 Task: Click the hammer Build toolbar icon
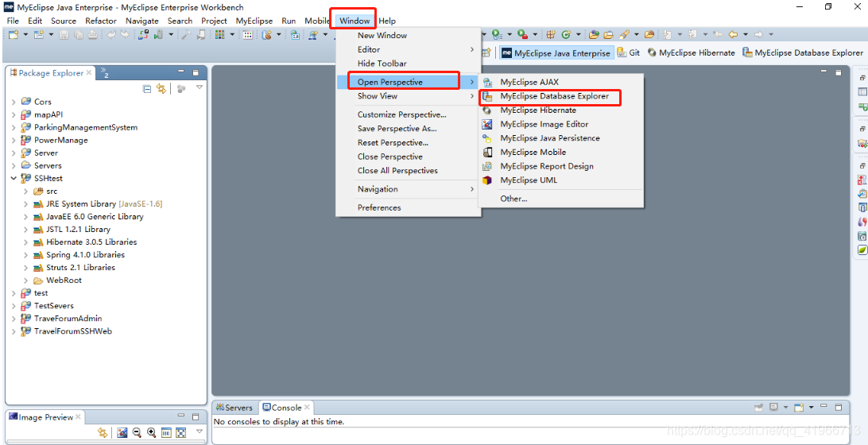pyautogui.click(x=186, y=34)
